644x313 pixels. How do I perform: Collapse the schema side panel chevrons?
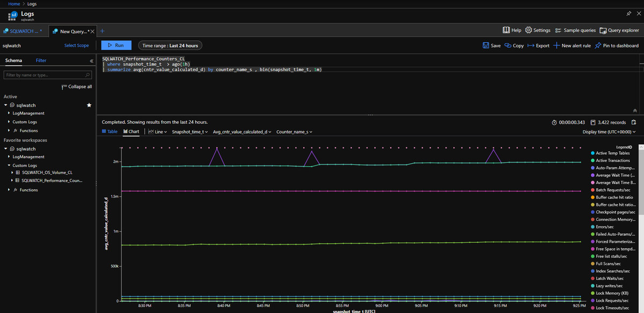coord(91,61)
